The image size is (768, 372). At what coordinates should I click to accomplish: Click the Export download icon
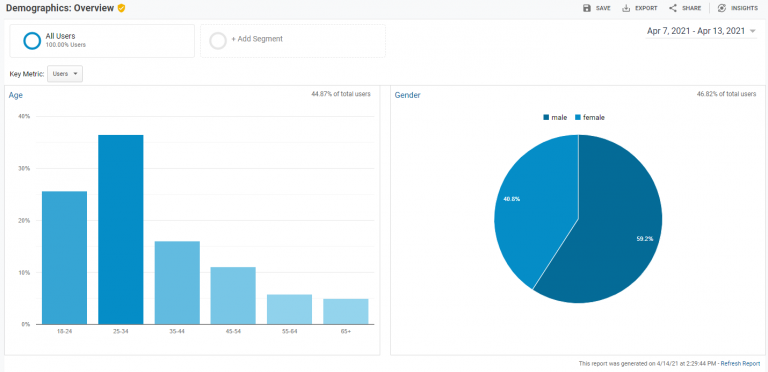pyautogui.click(x=626, y=8)
